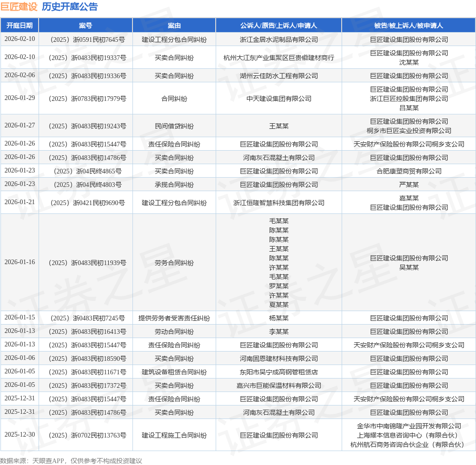Select the 被告/被上诉人/被申请人 column header
476x465 pixels.
pos(409,26)
